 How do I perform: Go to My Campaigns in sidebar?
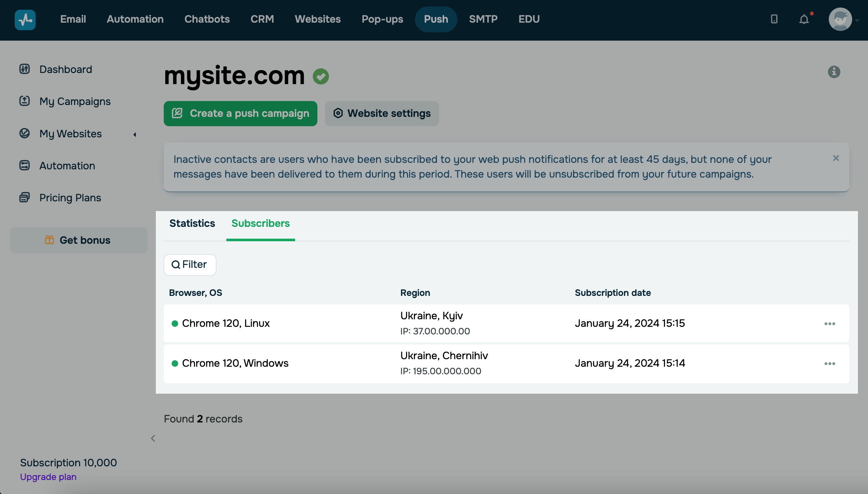75,101
